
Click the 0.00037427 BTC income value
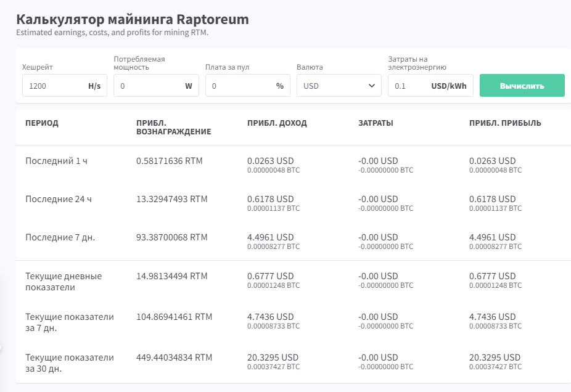tap(274, 367)
